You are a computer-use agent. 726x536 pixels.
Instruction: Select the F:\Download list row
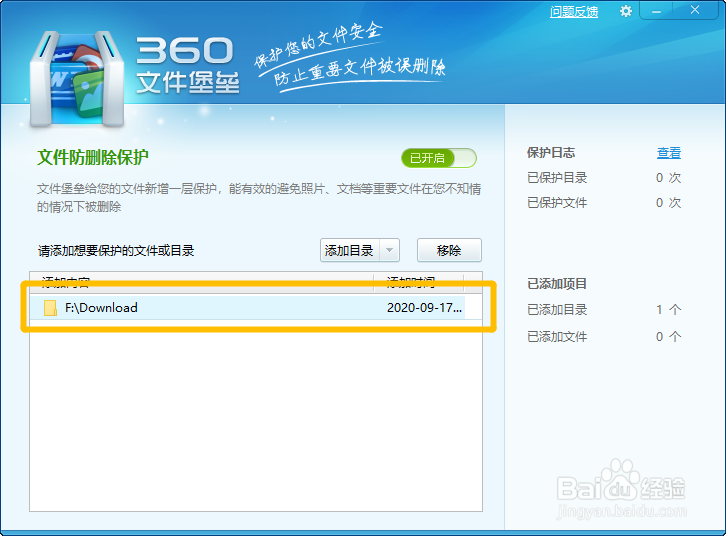[248, 308]
